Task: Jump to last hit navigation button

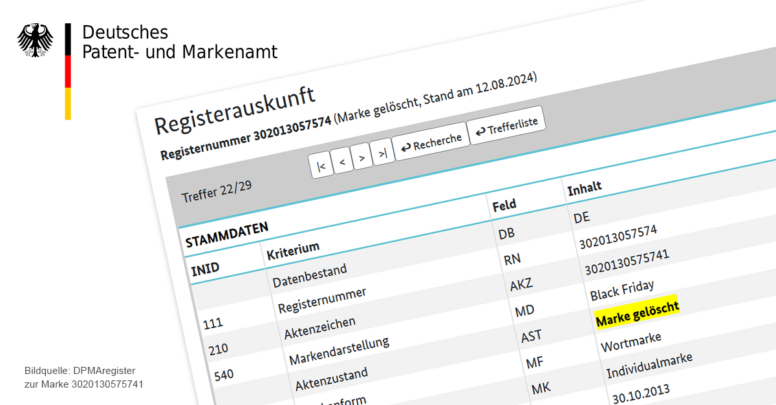Action: pos(382,153)
